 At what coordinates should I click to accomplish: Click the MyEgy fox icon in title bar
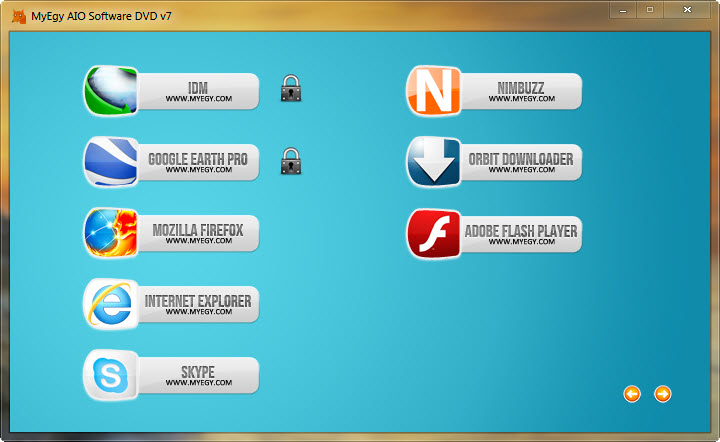pos(19,17)
